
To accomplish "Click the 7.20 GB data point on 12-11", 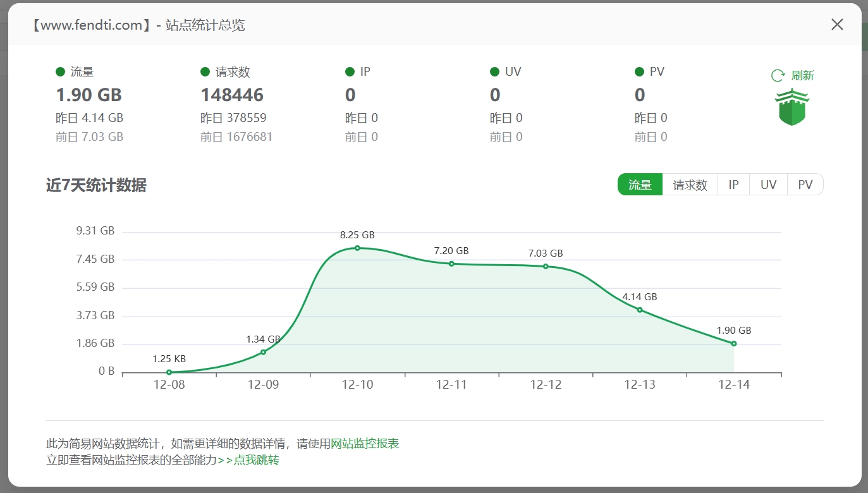I will [x=451, y=264].
